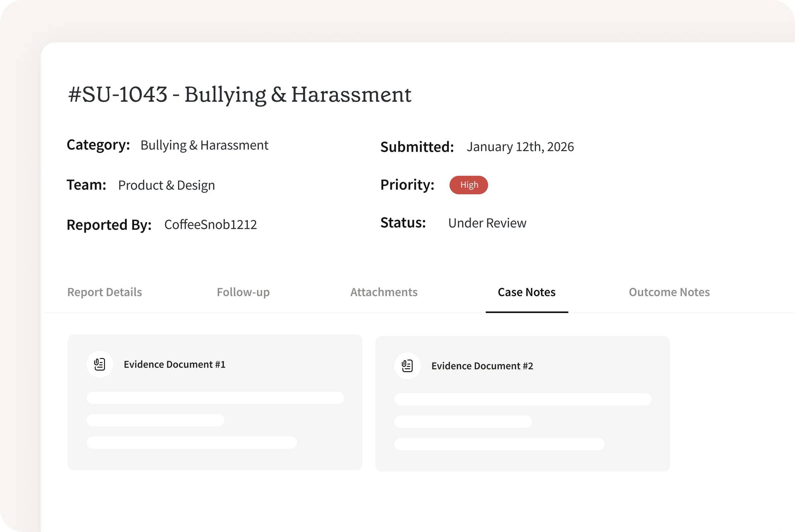Open Evidence Document #1 title
The height and width of the screenshot is (532, 795).
tap(175, 364)
